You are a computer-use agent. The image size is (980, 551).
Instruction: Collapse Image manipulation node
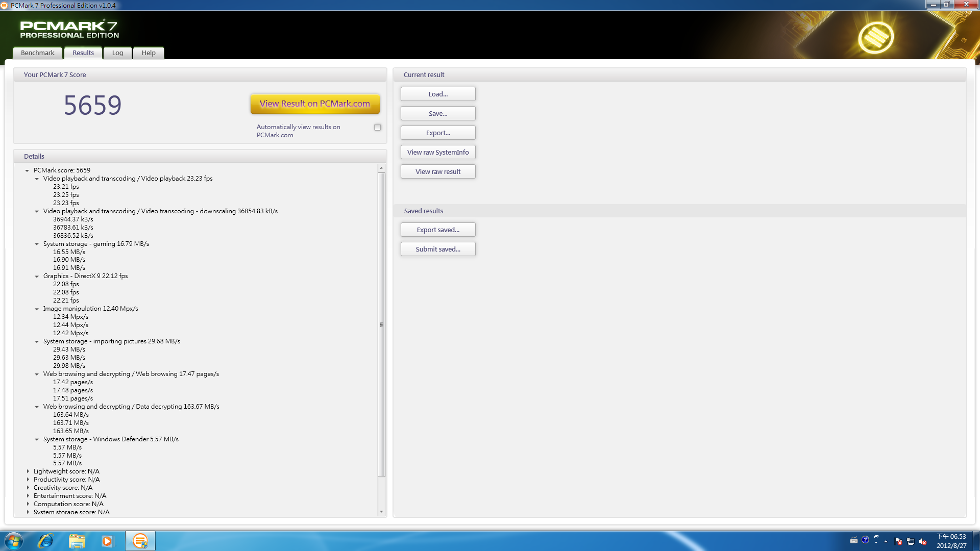point(37,309)
